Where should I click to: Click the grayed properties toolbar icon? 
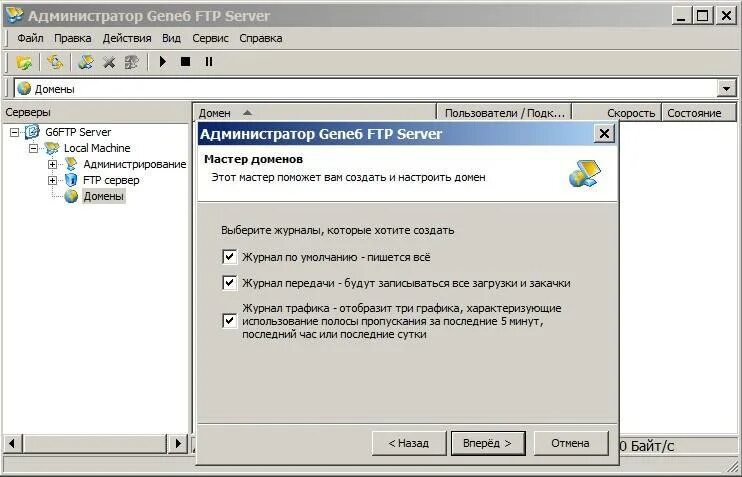131,62
